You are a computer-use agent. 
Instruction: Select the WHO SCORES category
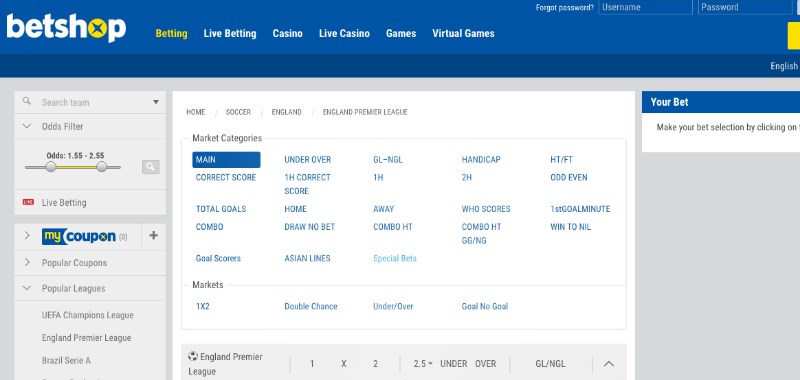pos(486,209)
